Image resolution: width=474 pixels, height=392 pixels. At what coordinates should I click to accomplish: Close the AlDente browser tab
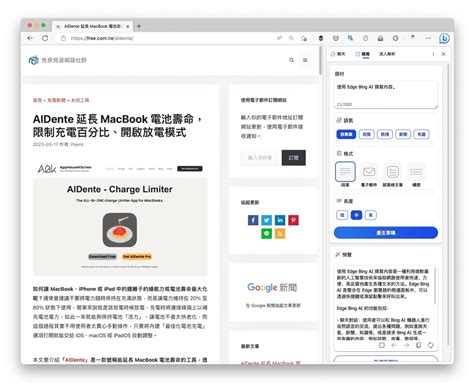[128, 26]
